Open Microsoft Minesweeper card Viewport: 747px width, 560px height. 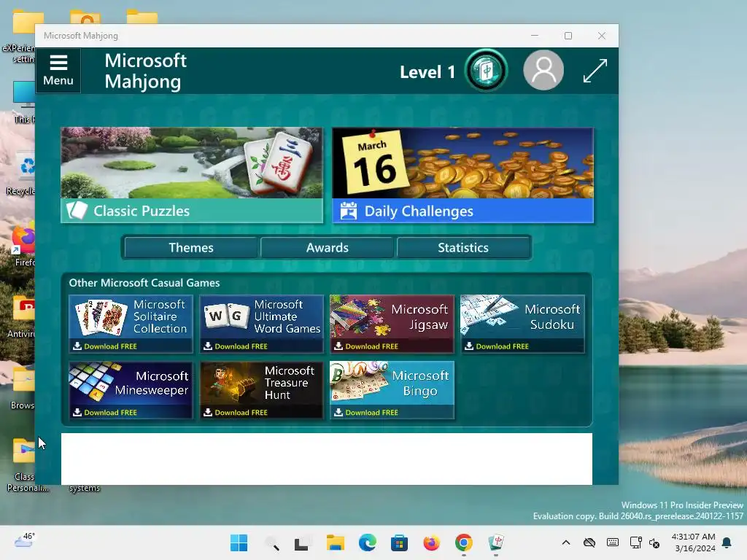click(x=131, y=390)
